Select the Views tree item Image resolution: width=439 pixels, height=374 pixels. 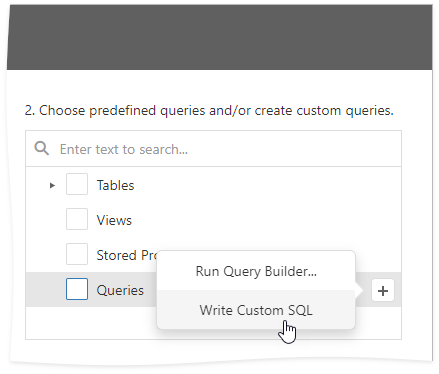(114, 220)
